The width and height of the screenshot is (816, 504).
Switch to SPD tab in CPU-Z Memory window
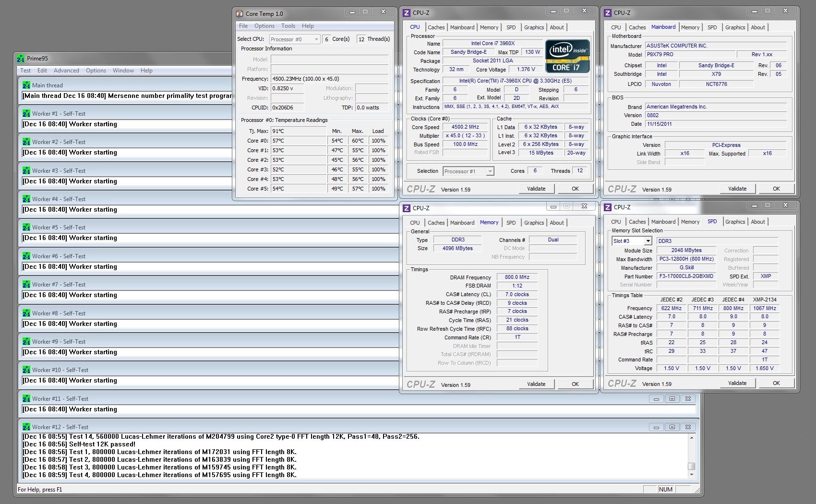511,223
